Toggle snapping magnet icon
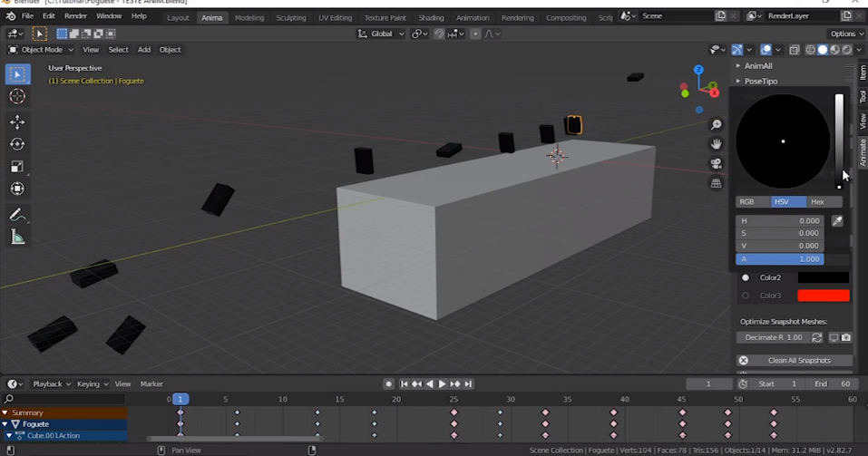 (439, 34)
